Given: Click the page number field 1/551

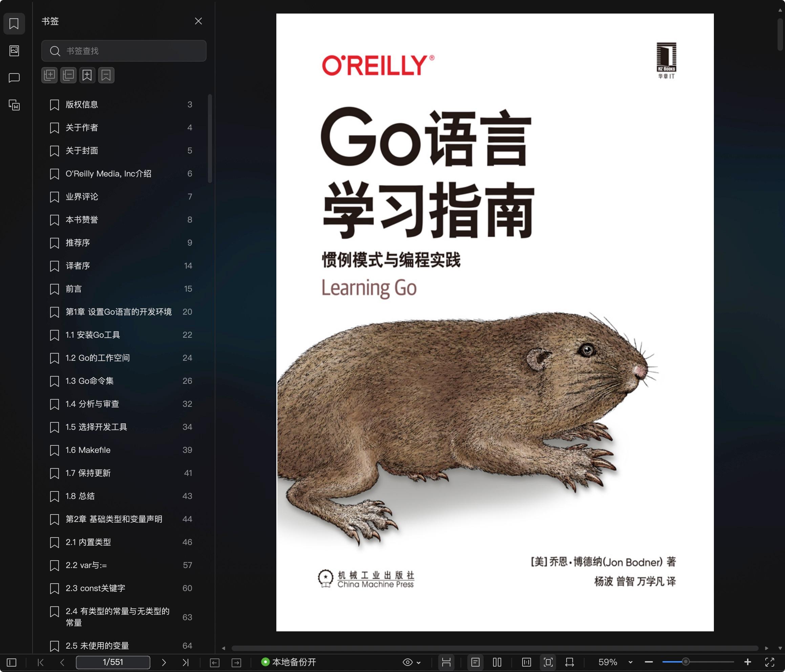Looking at the screenshot, I should (113, 662).
